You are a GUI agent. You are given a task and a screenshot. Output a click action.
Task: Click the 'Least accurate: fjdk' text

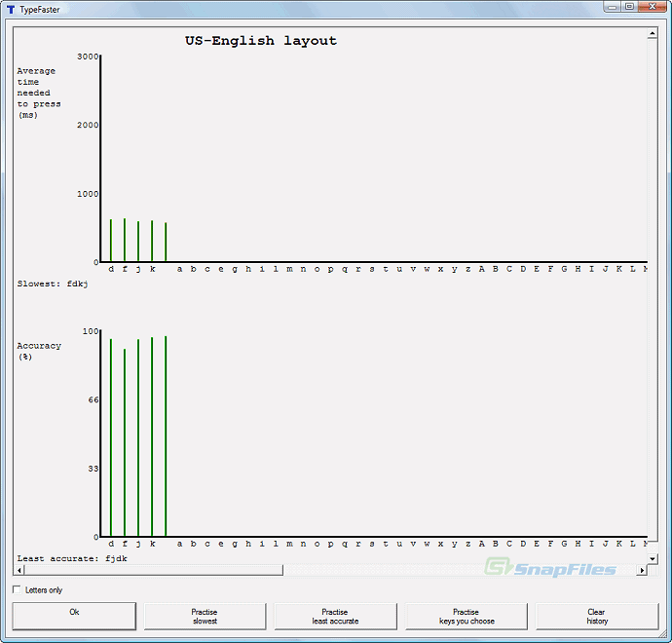pos(72,558)
